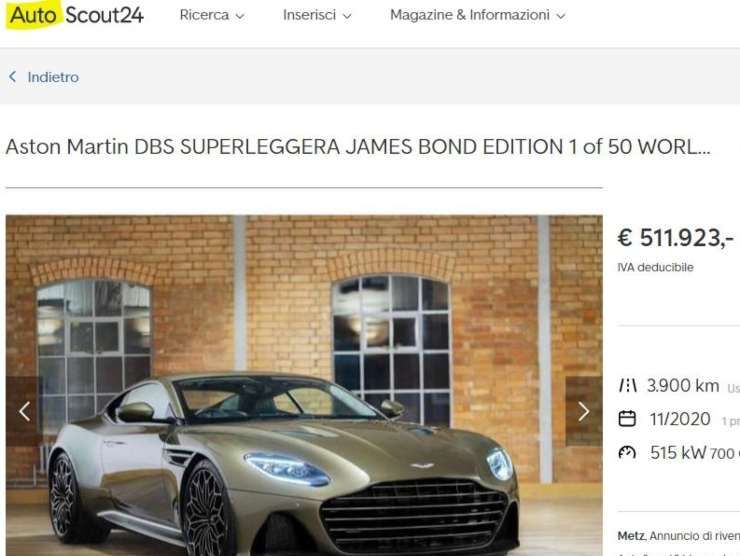Image resolution: width=740 pixels, height=556 pixels.
Task: Click the AutoScout24 logo
Action: 75,15
